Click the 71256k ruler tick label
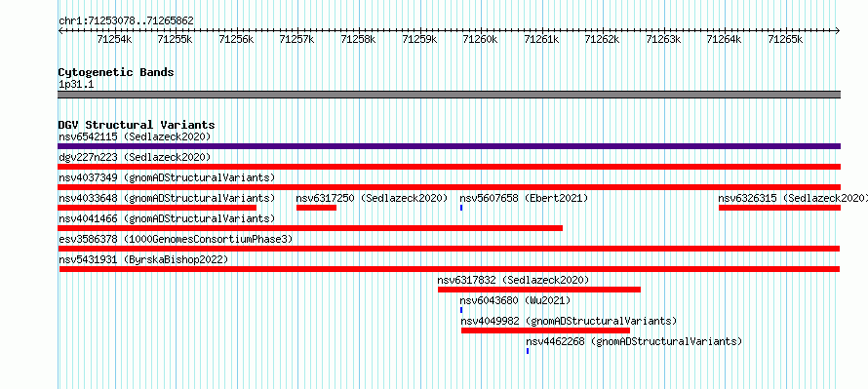868x389 pixels. point(236,39)
